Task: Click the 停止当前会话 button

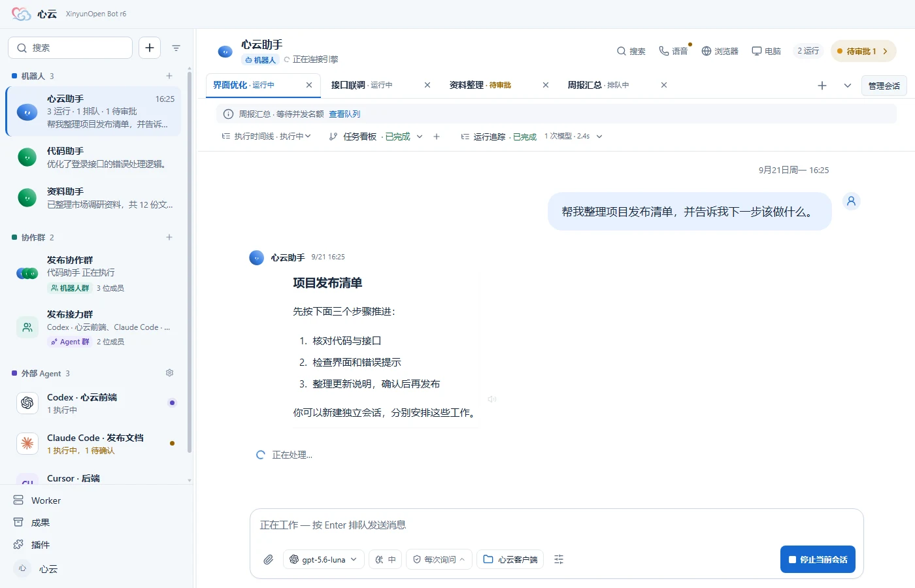Action: 818,559
